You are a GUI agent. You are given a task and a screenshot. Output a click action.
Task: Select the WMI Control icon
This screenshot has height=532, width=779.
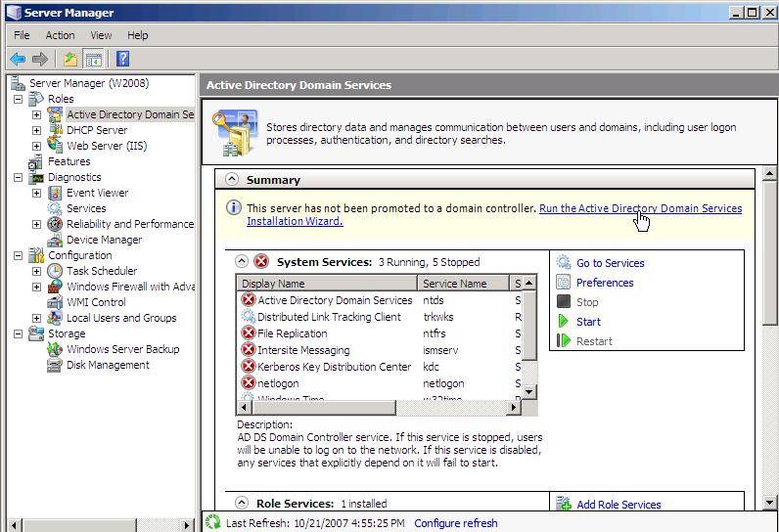click(55, 302)
